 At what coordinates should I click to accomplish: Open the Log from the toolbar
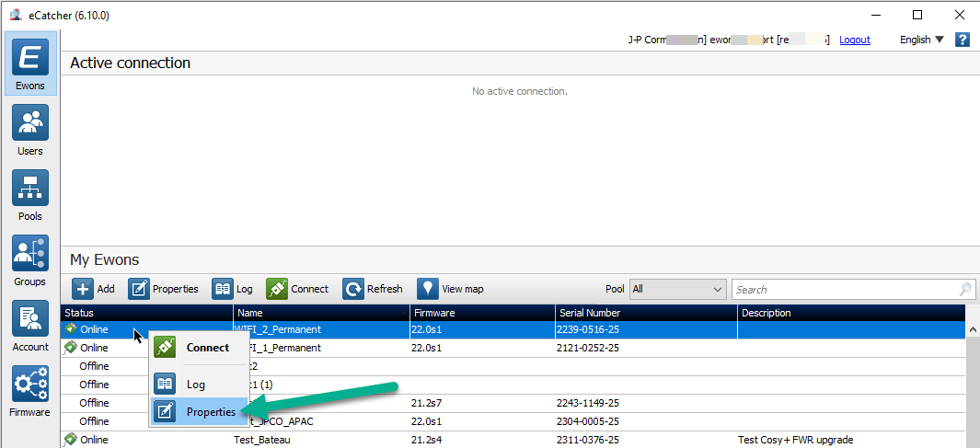pyautogui.click(x=233, y=289)
